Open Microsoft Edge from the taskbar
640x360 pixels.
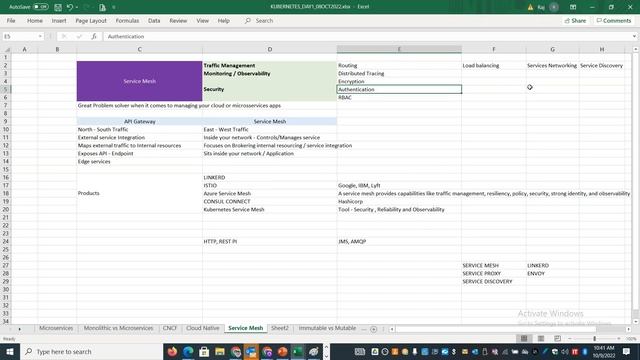click(x=188, y=351)
